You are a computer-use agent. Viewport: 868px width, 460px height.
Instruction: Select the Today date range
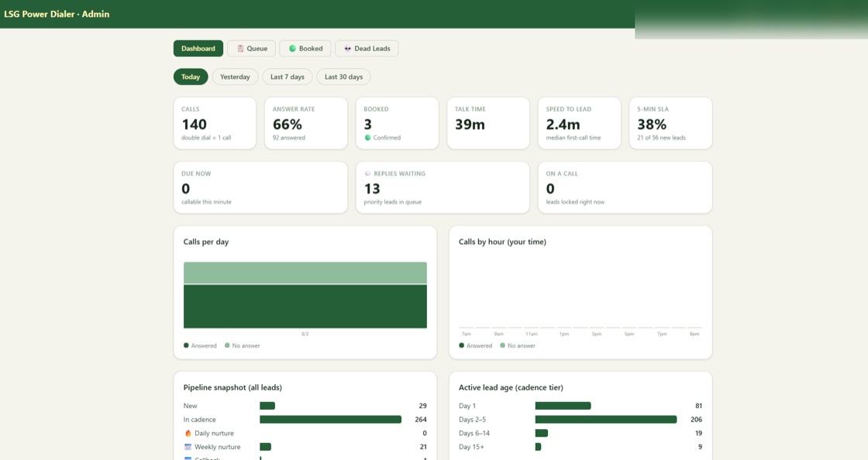[x=191, y=77]
